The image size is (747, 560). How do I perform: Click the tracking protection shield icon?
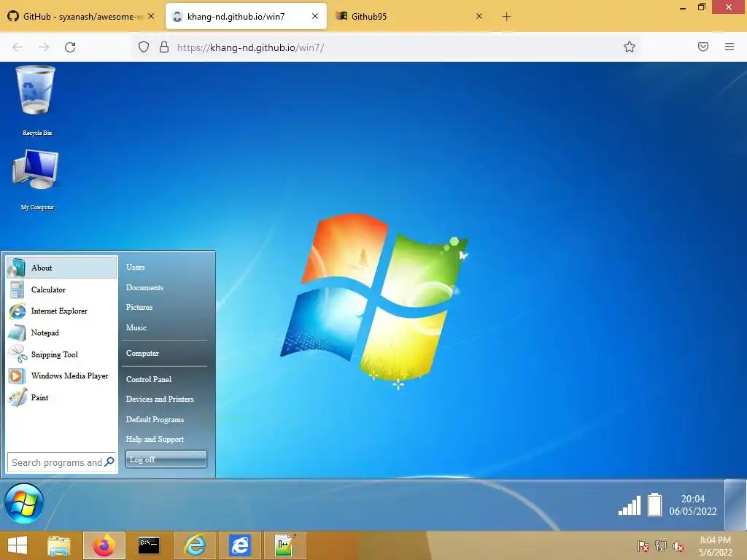point(144,47)
